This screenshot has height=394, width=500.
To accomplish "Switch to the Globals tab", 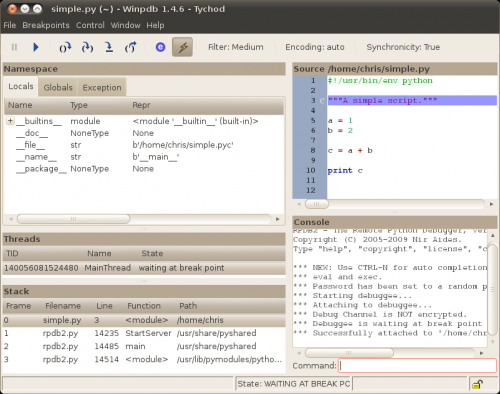I will (x=58, y=87).
